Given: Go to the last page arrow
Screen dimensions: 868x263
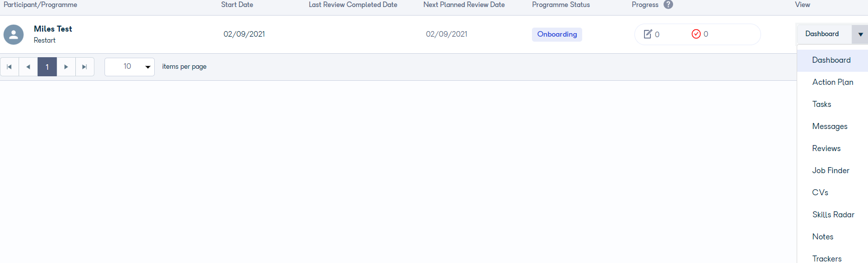Looking at the screenshot, I should tap(85, 67).
